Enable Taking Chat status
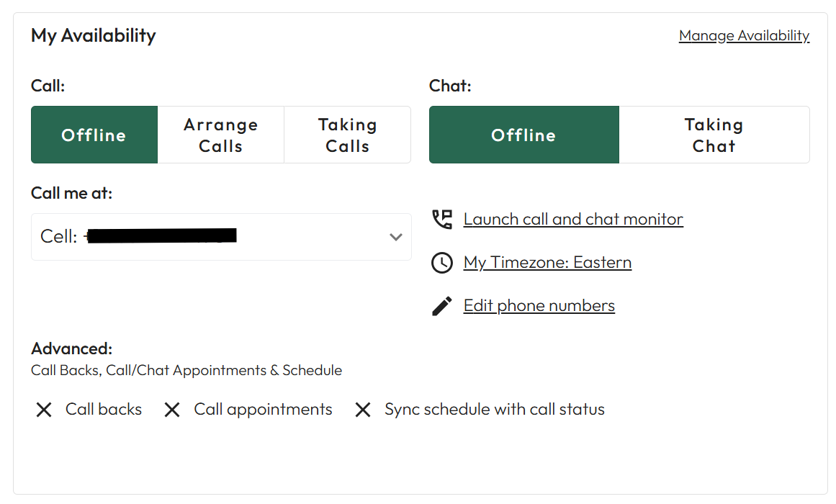The width and height of the screenshot is (836, 504). pyautogui.click(x=714, y=135)
